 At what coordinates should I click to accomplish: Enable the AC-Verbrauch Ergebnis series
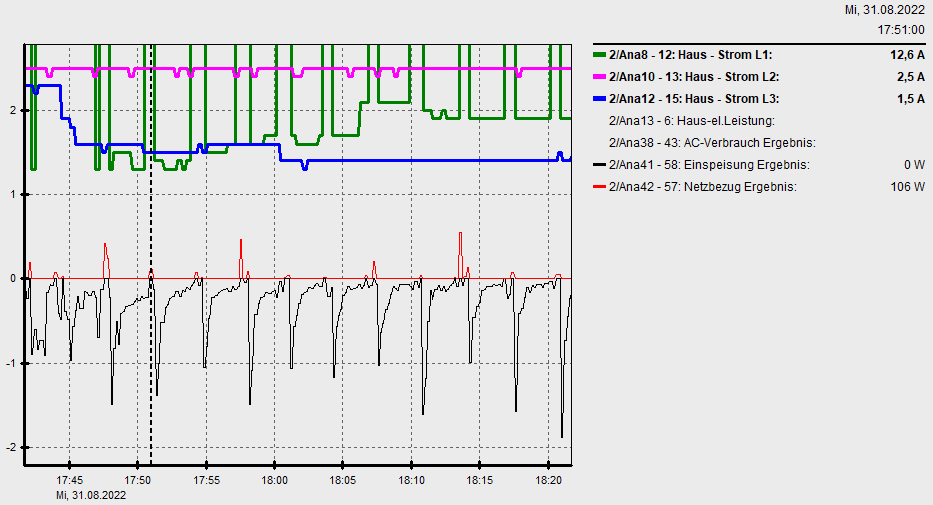point(712,143)
